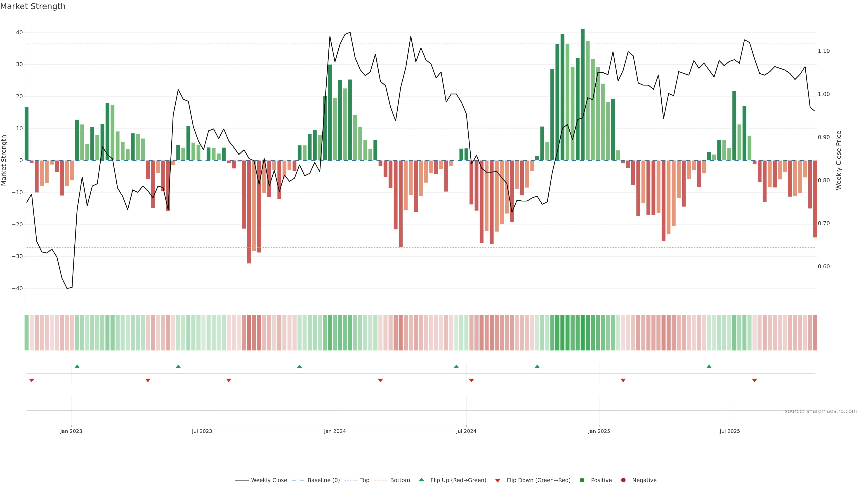The image size is (868, 488).
Task: Click the first Flip Down triangle at far left
Action: (x=32, y=380)
